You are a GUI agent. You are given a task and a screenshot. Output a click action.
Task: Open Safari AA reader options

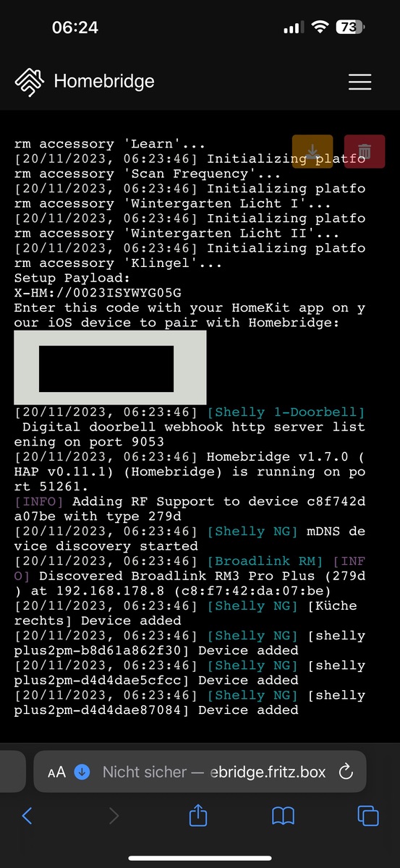click(56, 772)
